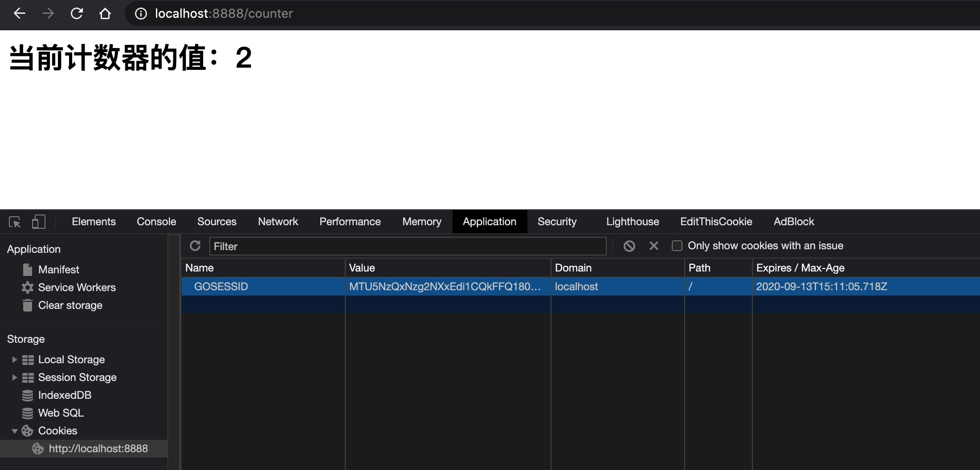This screenshot has width=980, height=470.
Task: Click the IndexedDB database icon
Action: click(28, 395)
